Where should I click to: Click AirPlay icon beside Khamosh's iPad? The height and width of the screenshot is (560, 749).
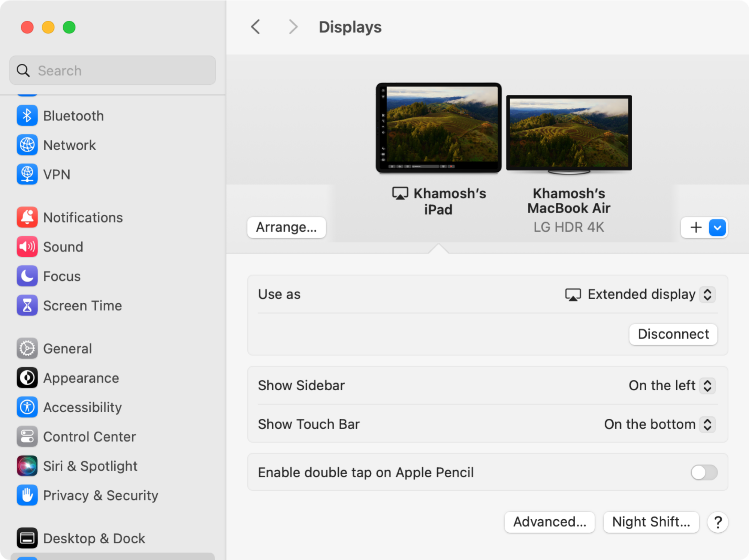(x=400, y=193)
